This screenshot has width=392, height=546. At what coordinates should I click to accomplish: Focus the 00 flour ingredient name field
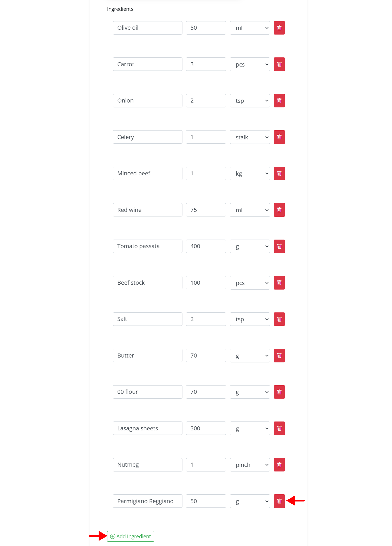click(148, 392)
